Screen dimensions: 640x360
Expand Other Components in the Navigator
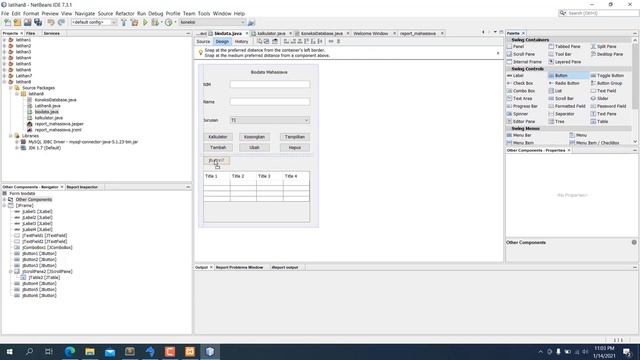pos(4,200)
